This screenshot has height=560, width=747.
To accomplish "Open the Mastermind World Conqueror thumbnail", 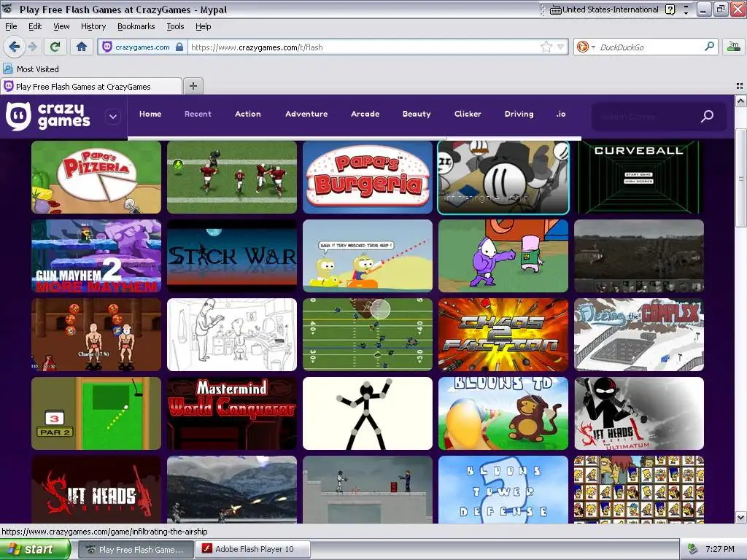I will click(x=232, y=413).
